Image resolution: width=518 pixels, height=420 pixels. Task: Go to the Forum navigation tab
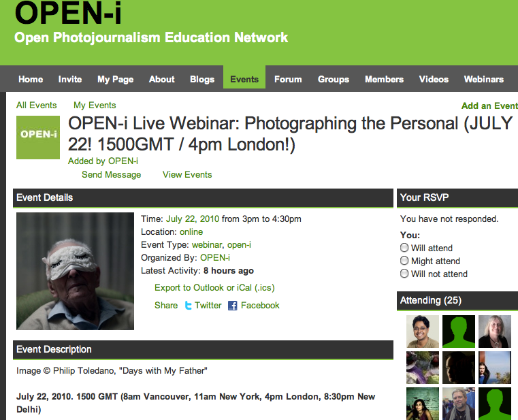pos(288,80)
